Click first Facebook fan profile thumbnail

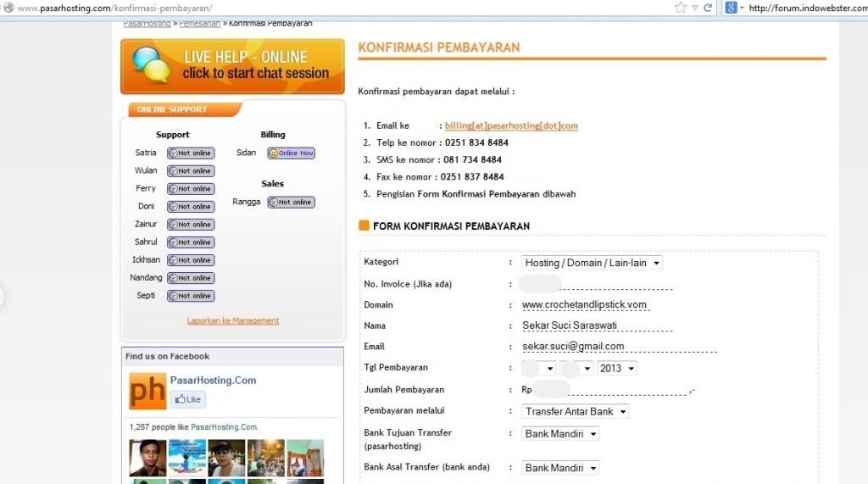click(x=147, y=458)
